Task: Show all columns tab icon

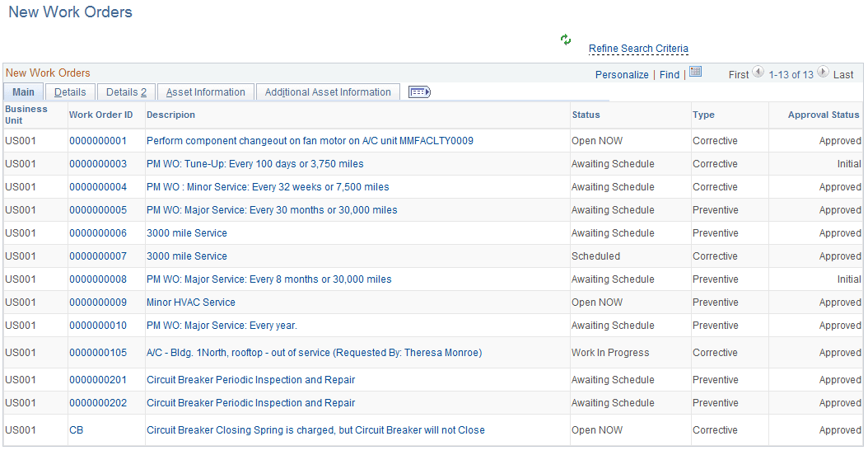Action: tap(419, 92)
